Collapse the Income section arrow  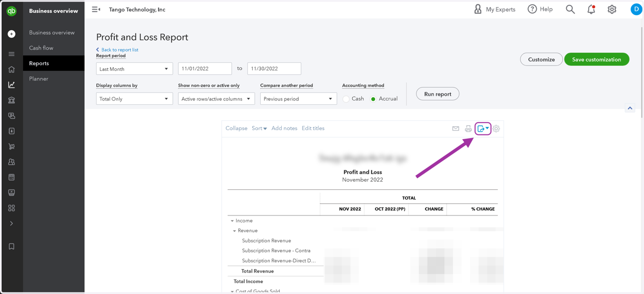[232, 221]
